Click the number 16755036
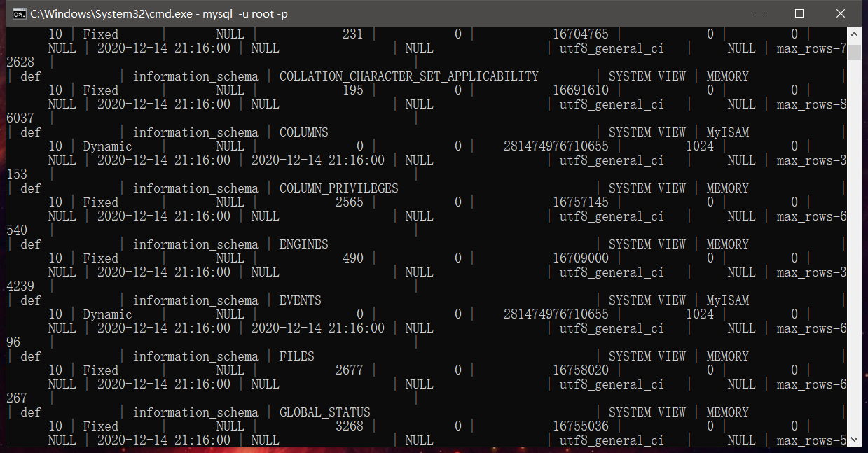Screen dimensions: 868x453 581,426
